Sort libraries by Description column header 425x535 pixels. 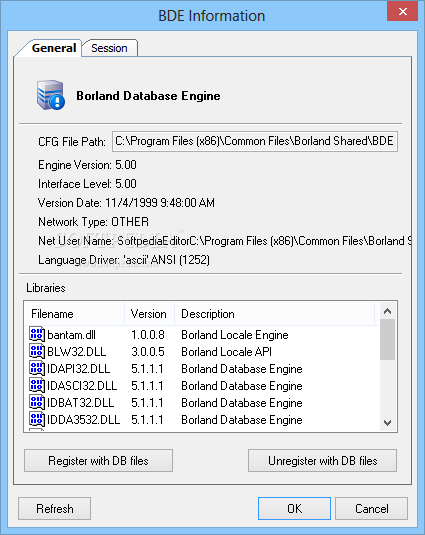click(275, 314)
